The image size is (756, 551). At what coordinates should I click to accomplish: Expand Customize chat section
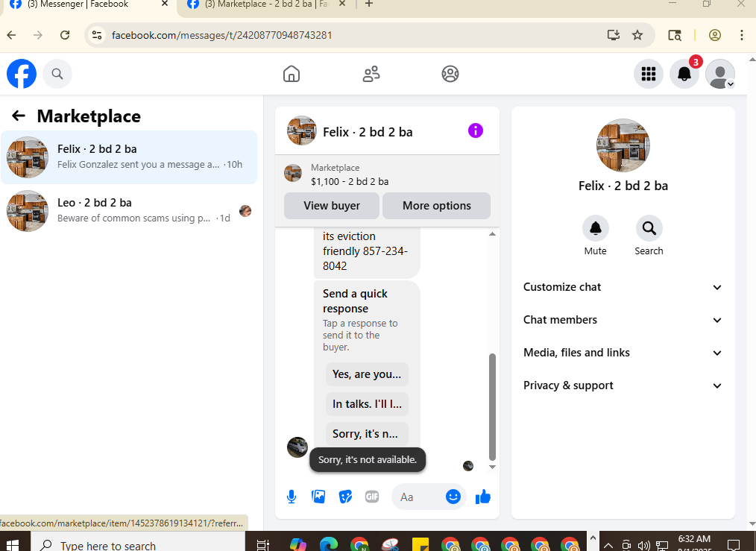623,287
